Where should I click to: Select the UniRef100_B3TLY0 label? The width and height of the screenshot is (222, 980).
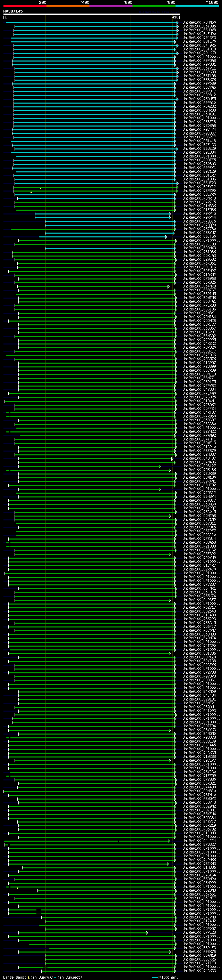199,41
